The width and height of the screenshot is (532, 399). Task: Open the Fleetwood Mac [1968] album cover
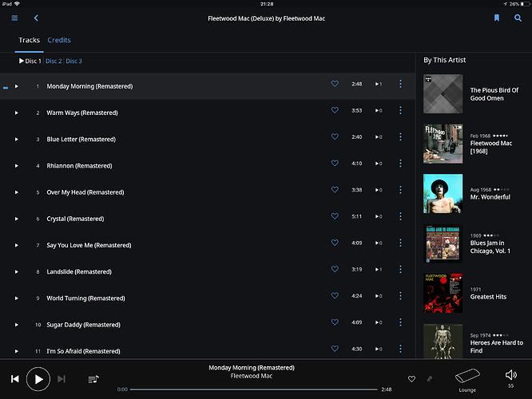(443, 144)
